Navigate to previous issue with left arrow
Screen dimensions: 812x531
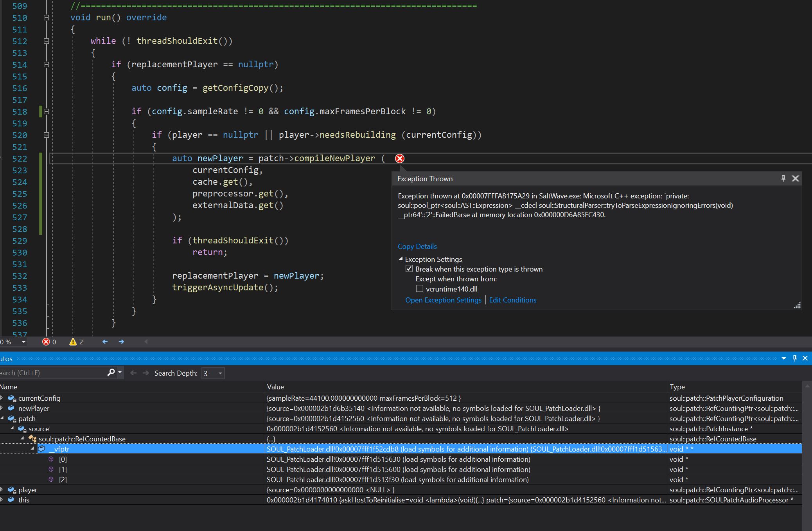click(x=105, y=342)
